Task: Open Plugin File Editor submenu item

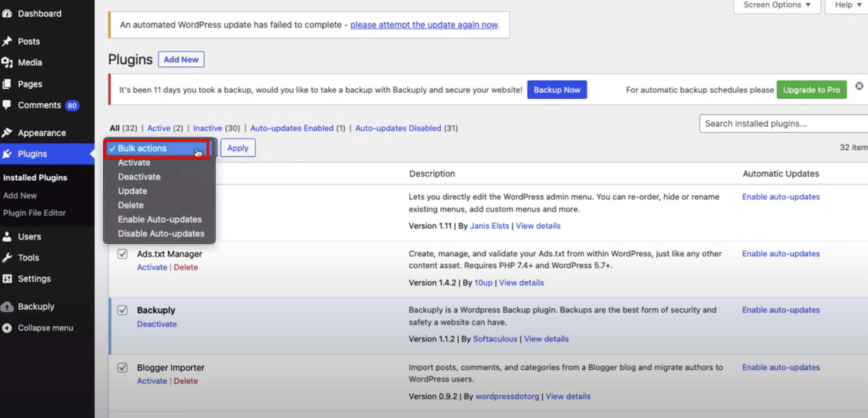Action: [x=34, y=213]
